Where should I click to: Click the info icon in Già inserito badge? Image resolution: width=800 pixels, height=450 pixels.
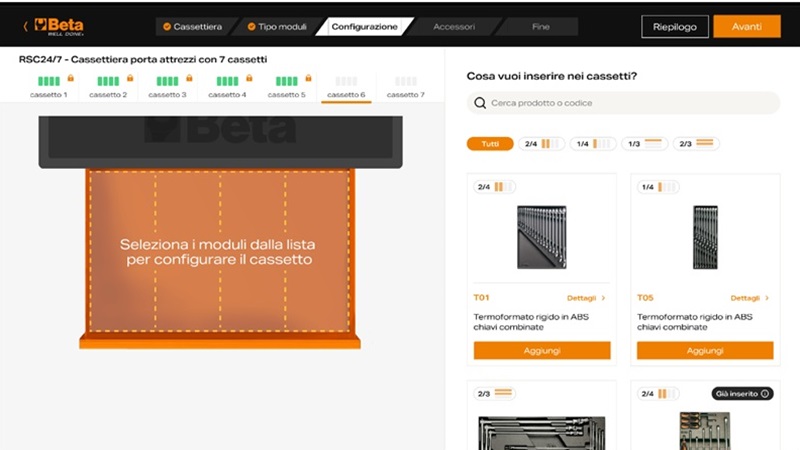[765, 393]
